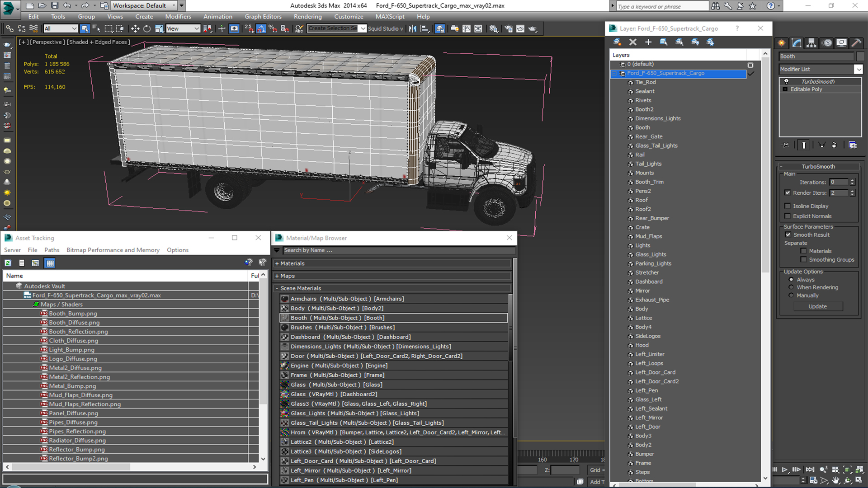Open the Rendering menu
This screenshot has width=868, height=488.
[307, 17]
